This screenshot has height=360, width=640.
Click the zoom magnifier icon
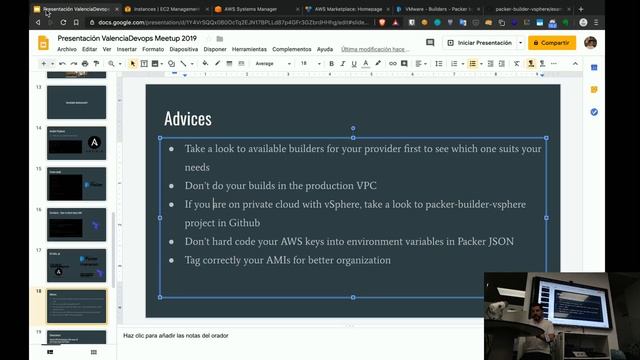click(111, 64)
